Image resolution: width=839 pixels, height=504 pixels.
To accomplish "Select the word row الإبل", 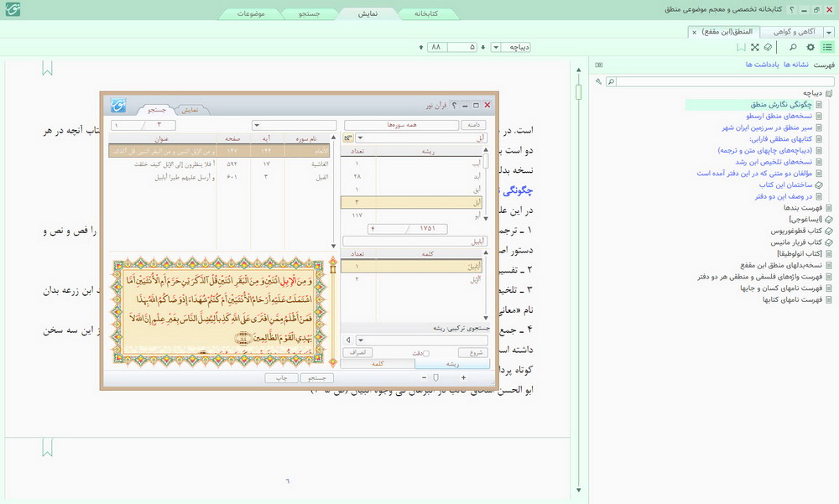I will click(x=411, y=279).
